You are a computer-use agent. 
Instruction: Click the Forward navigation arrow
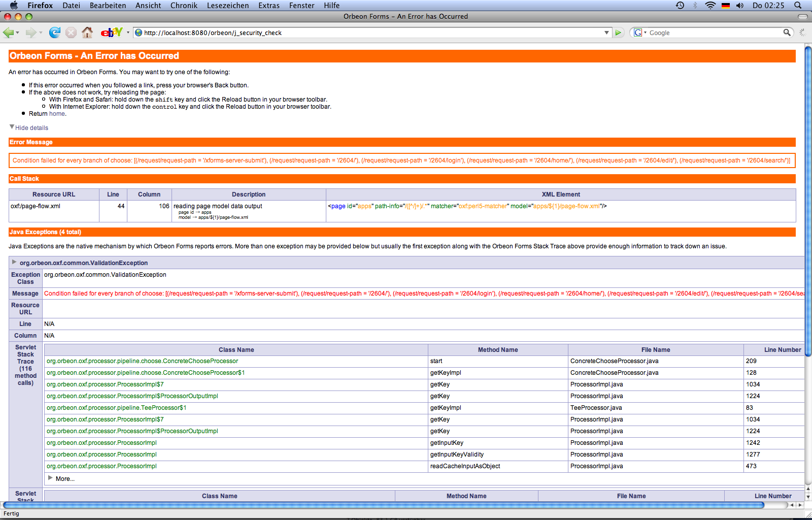tap(31, 32)
